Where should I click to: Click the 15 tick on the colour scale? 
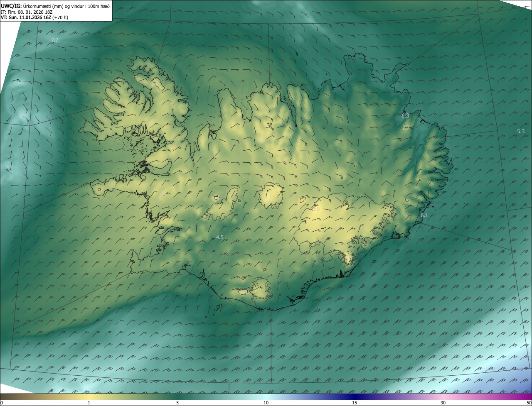[x=355, y=403]
